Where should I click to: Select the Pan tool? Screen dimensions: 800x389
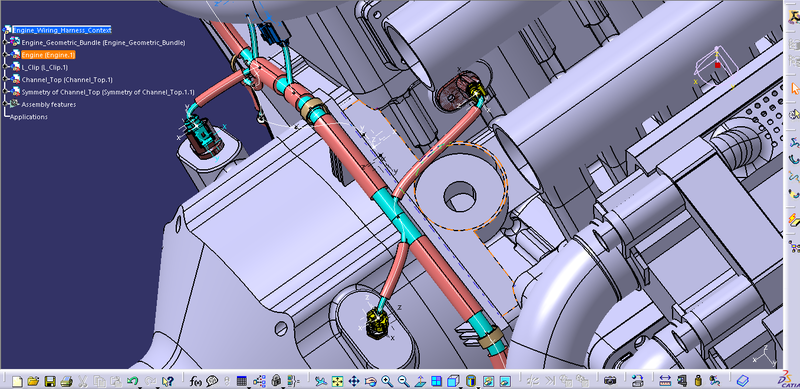click(354, 381)
